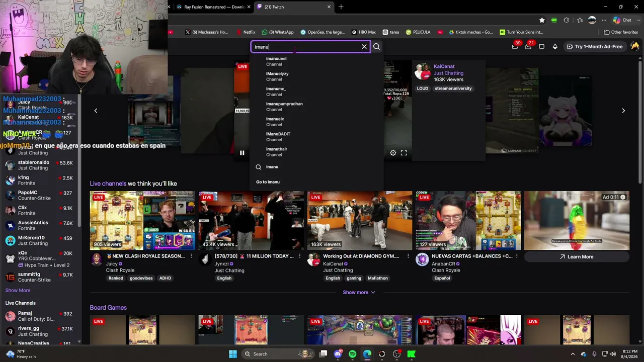Open Twitch whispers chat icon
Viewport: 644px width, 362px height.
pyautogui.click(x=541, y=47)
